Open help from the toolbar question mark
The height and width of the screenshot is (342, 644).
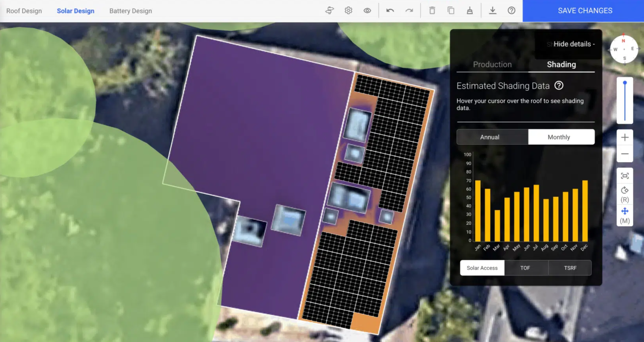point(511,11)
